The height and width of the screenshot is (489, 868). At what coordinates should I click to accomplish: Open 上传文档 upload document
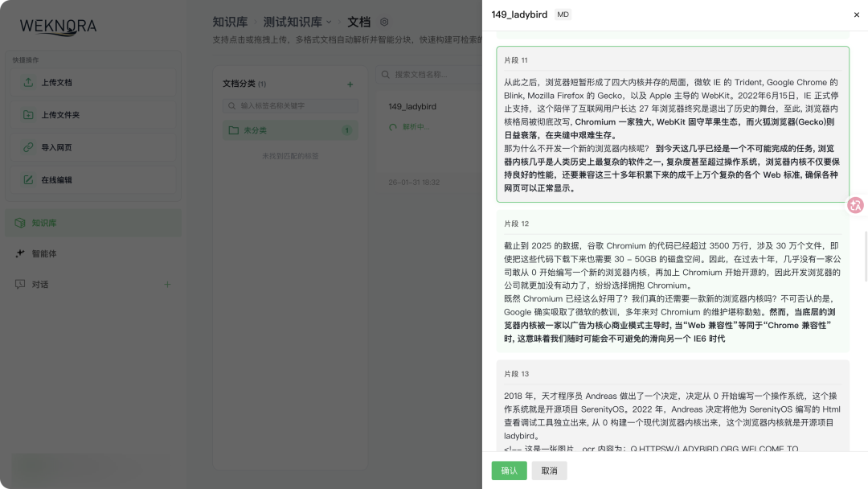[x=93, y=82]
